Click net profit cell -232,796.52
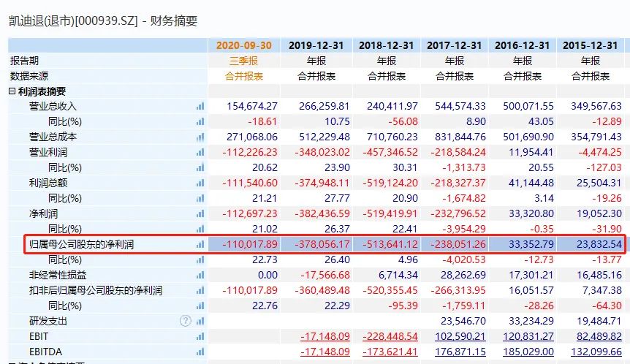 coord(458,213)
